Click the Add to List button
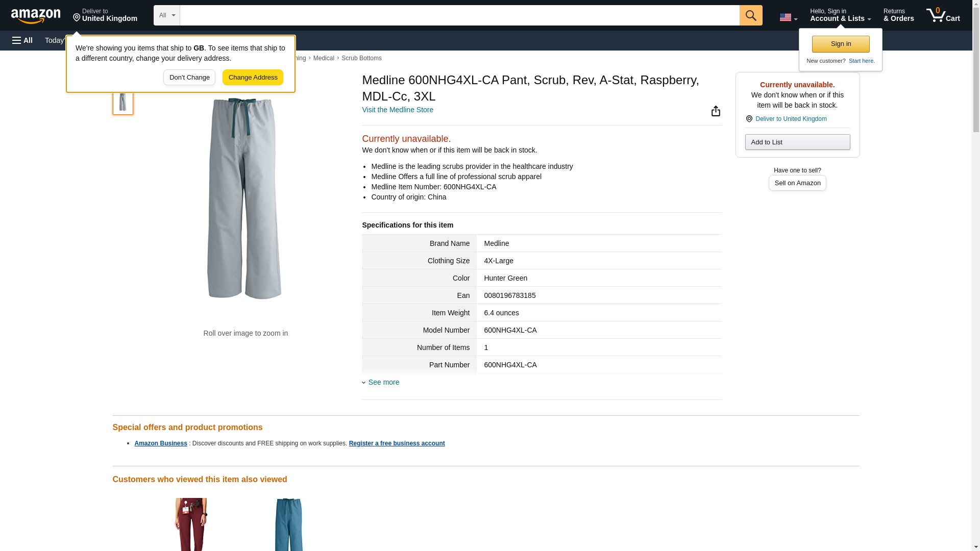The width and height of the screenshot is (980, 551). (x=797, y=142)
